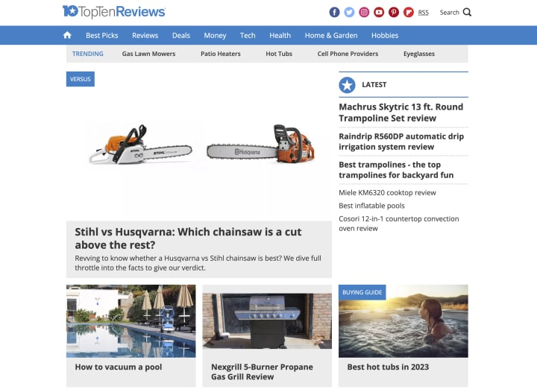Select trending topic Gas Lawn Mowers

click(148, 54)
